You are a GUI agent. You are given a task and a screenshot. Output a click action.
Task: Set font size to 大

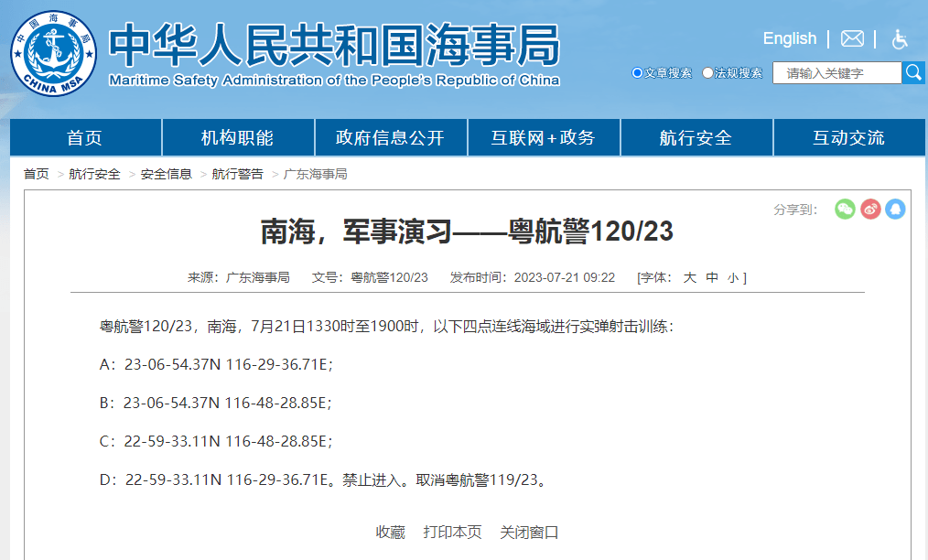point(689,277)
